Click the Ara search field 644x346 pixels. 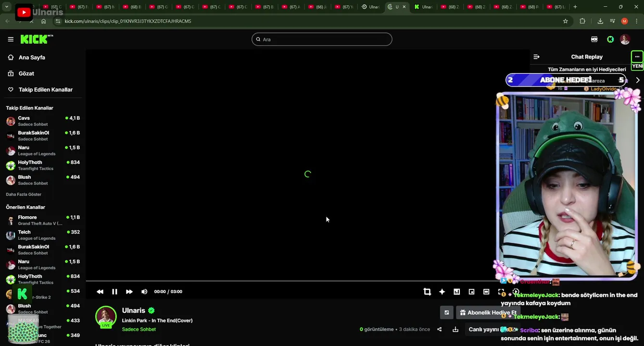[322, 39]
